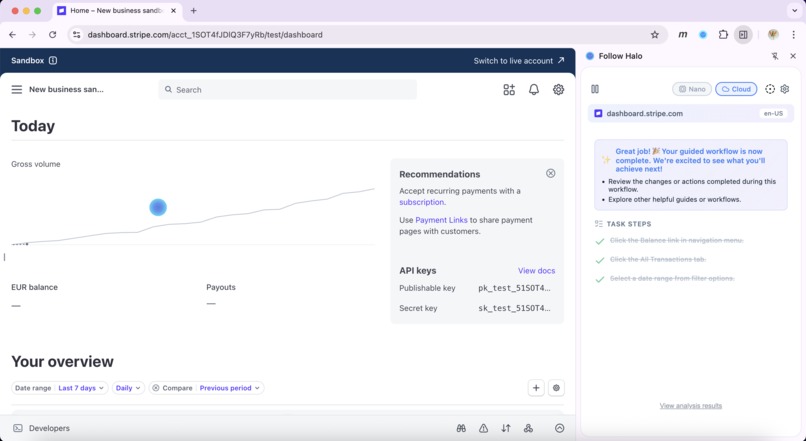
Task: Click Switch to live account
Action: 519,61
